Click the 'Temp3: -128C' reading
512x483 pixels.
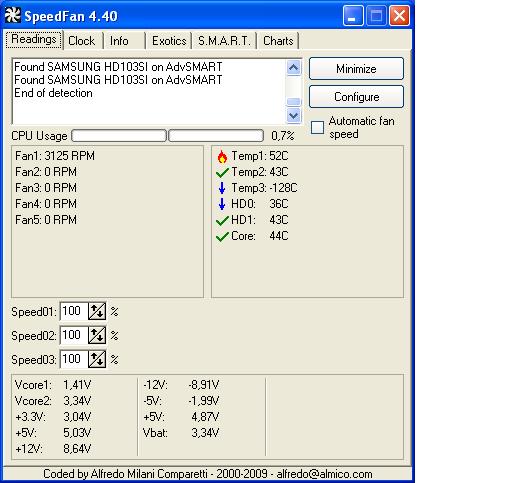264,188
